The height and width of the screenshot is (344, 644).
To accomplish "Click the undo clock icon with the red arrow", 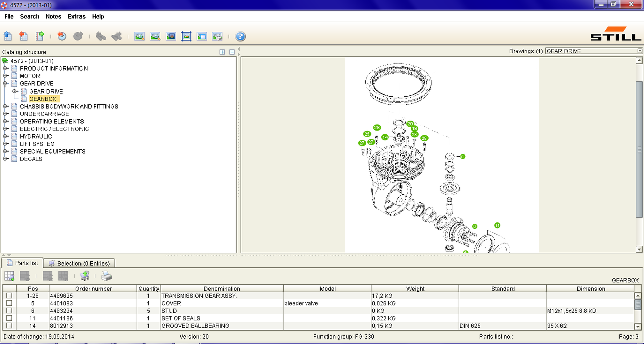I will pyautogui.click(x=62, y=36).
